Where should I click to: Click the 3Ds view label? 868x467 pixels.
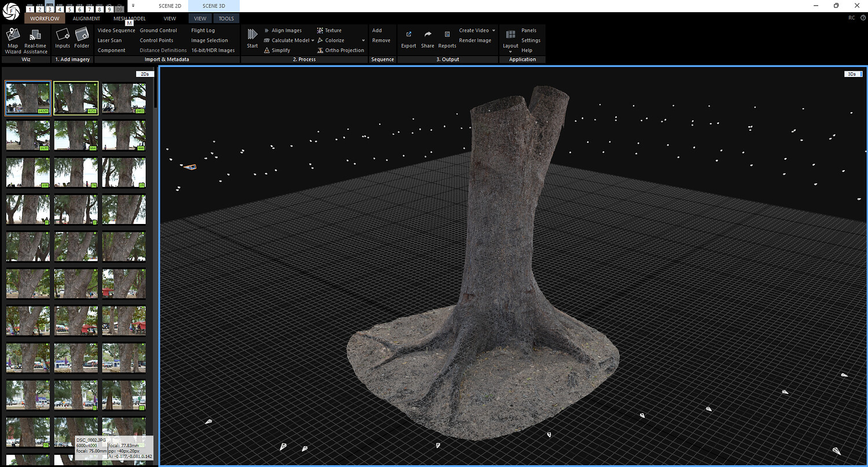(852, 74)
